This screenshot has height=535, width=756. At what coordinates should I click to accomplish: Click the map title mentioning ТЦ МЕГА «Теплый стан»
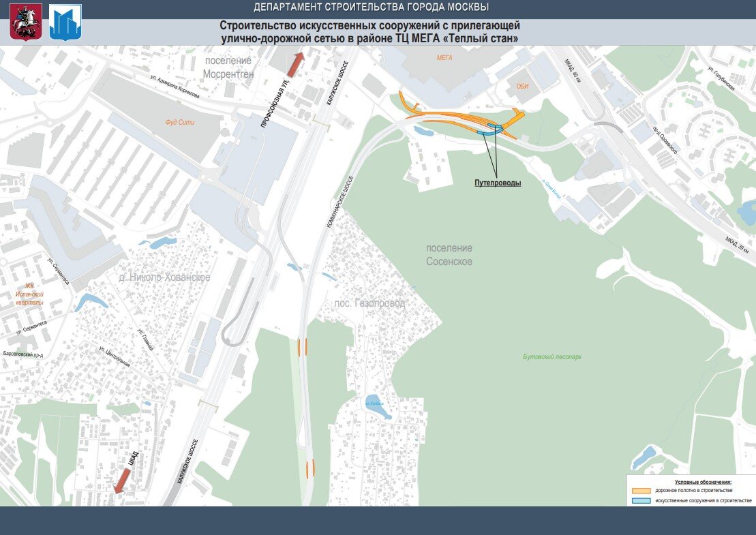(x=369, y=32)
